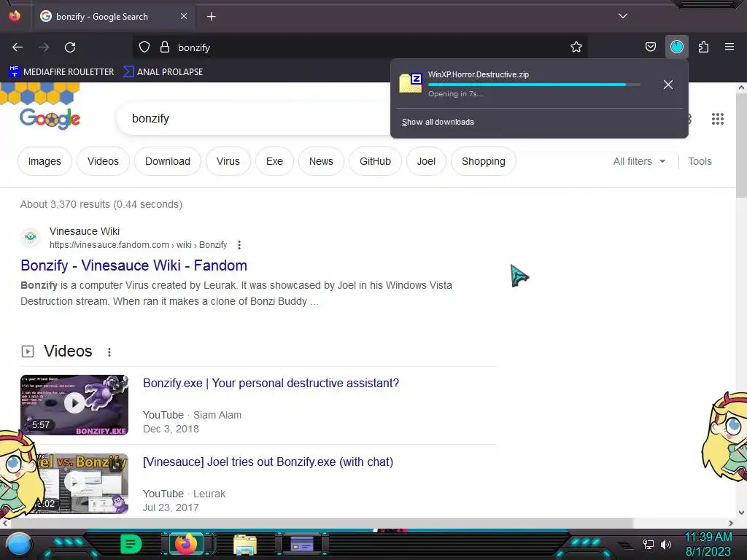Image resolution: width=747 pixels, height=560 pixels.
Task: Open the search Tools option
Action: (700, 161)
